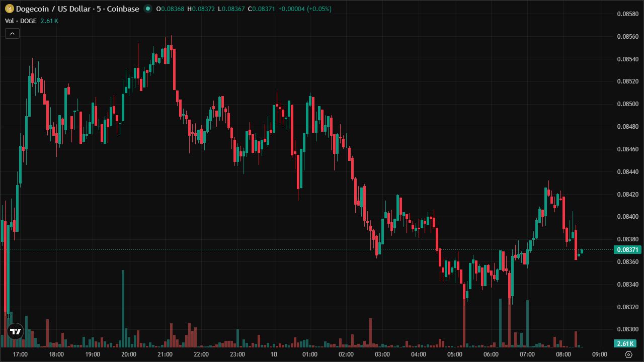Screen dimensions: 644x362
Task: Click the 23:00 time axis label
Action: pos(237,354)
